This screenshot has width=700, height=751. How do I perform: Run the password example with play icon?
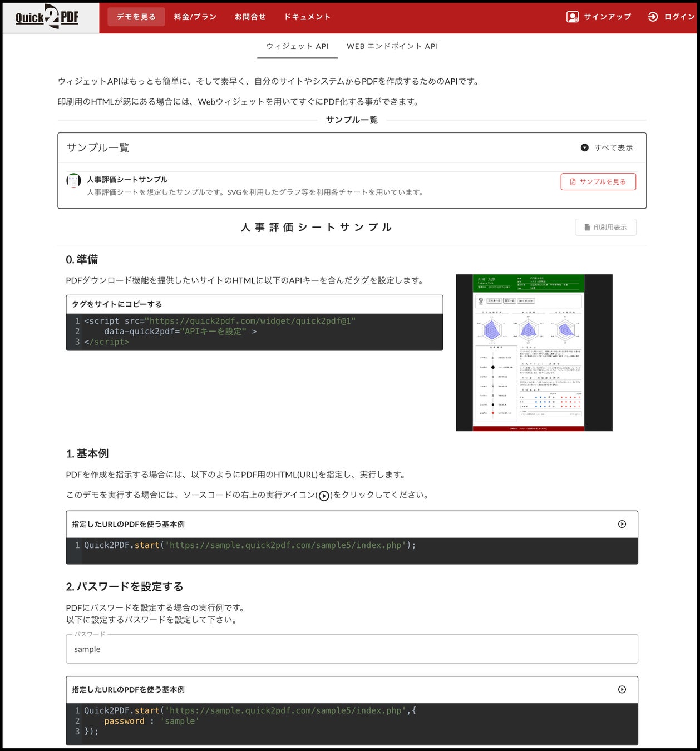point(622,689)
